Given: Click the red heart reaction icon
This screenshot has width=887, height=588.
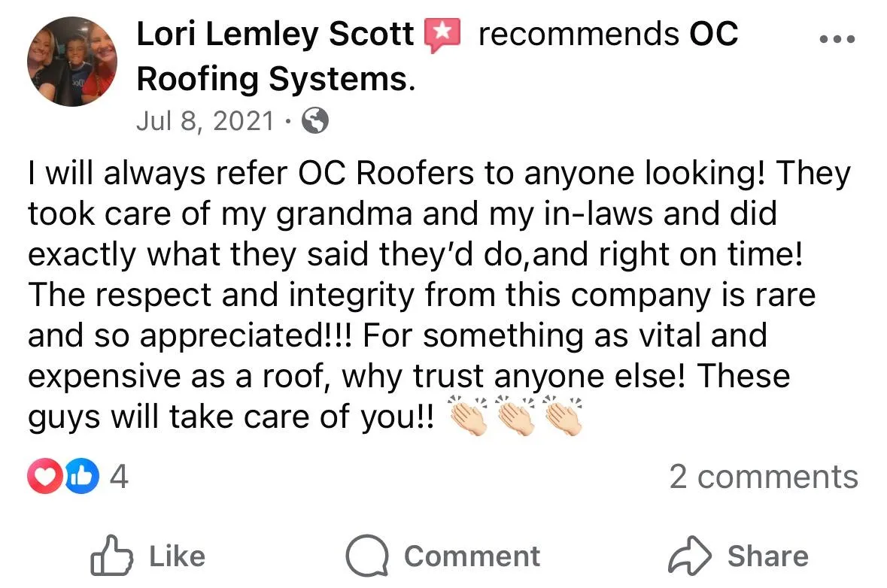Looking at the screenshot, I should 44,475.
